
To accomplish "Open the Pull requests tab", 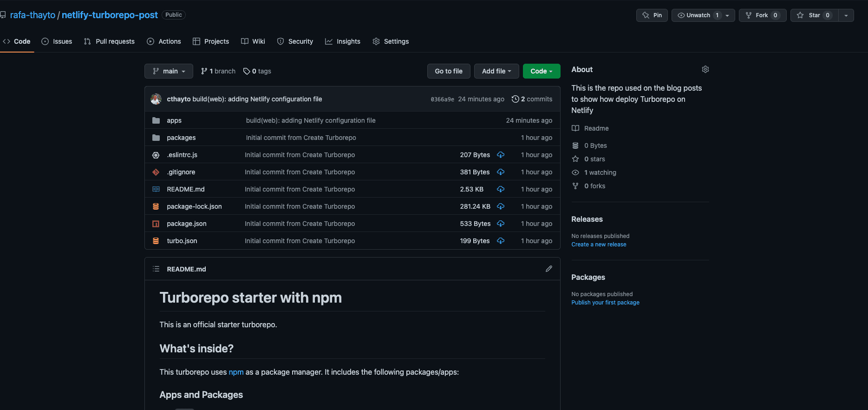I will [x=109, y=41].
